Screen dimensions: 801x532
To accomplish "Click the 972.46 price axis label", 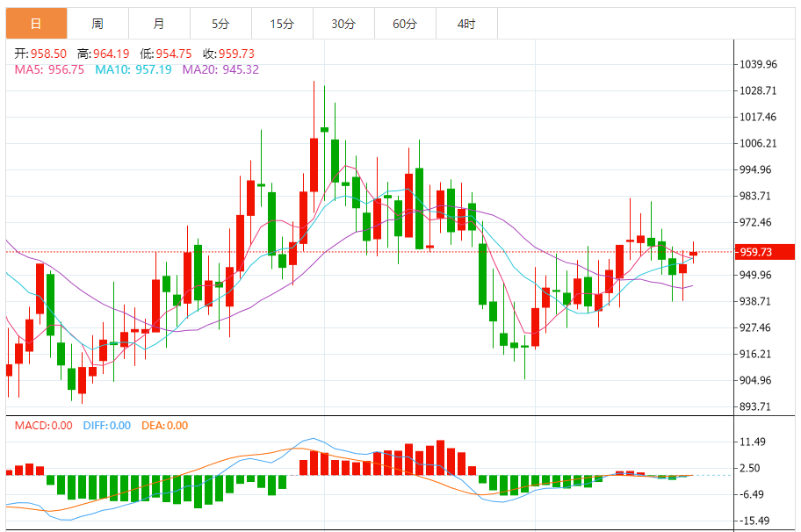I will [755, 222].
